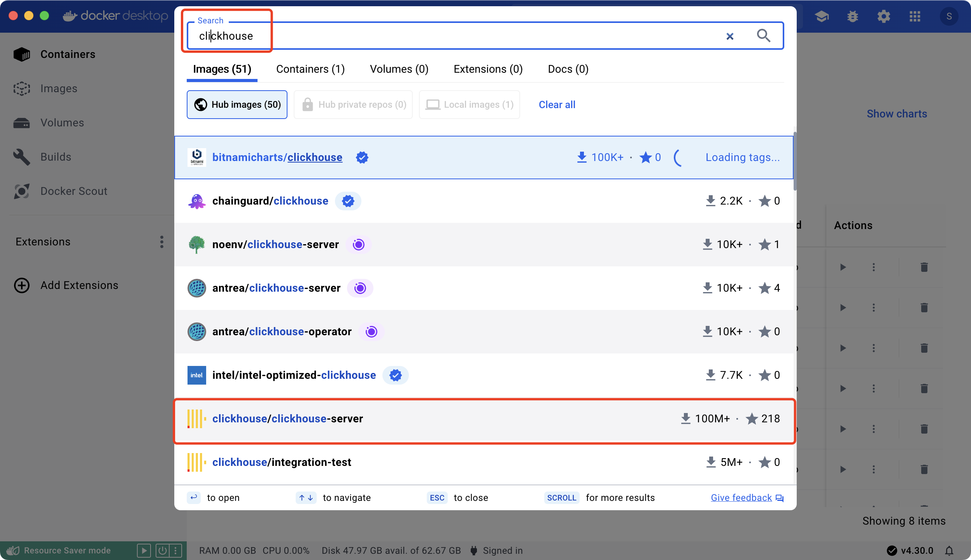Toggle the Local images (1) filter
The width and height of the screenshot is (971, 560).
click(469, 105)
